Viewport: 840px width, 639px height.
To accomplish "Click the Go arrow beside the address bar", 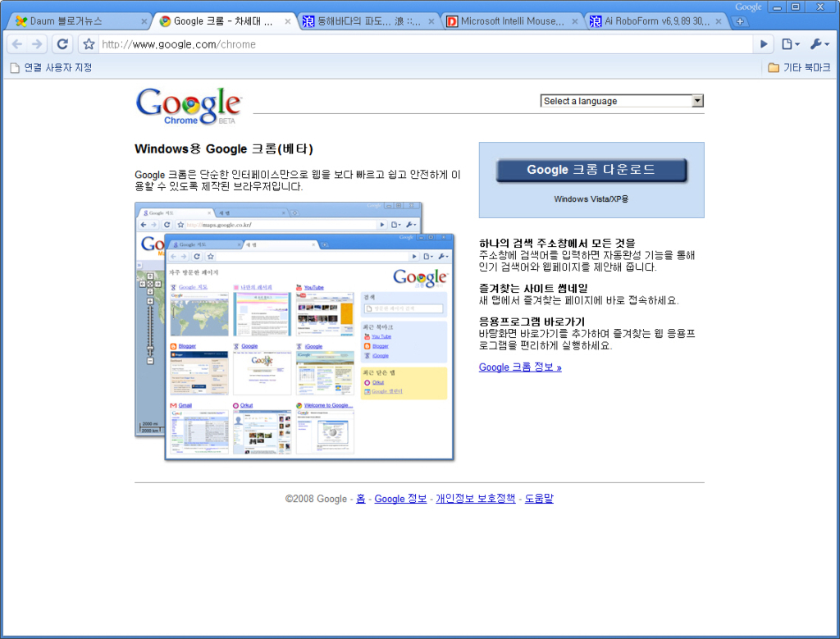I will [x=764, y=44].
